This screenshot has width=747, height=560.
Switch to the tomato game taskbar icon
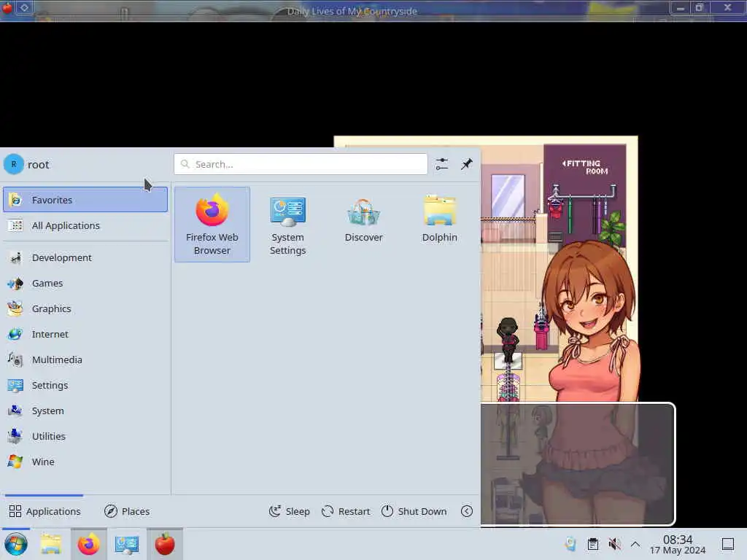[165, 544]
